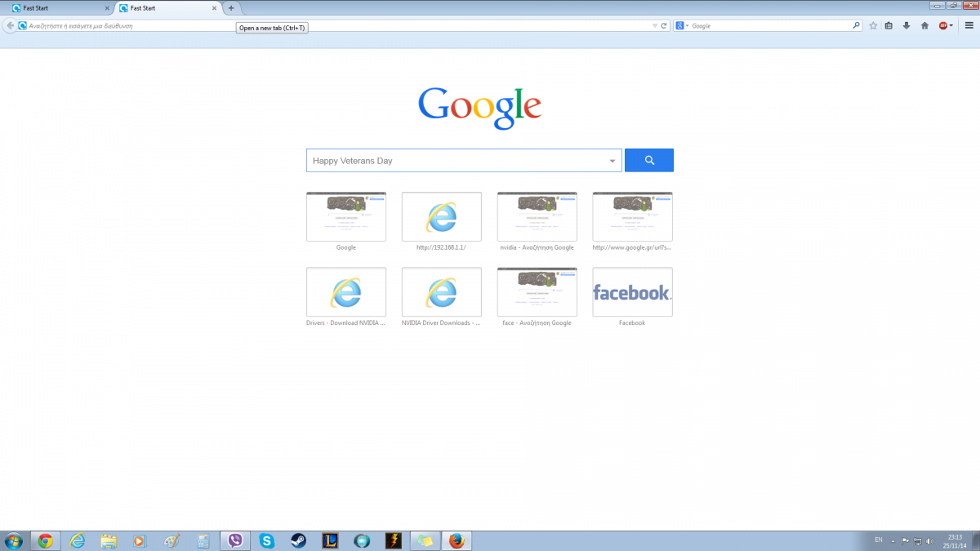The height and width of the screenshot is (551, 980).
Task: Open the Facebook thumbnail tile
Action: [633, 292]
